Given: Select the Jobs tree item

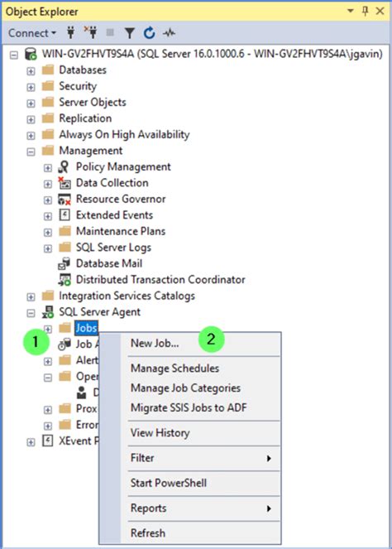Looking at the screenshot, I should pyautogui.click(x=86, y=328).
